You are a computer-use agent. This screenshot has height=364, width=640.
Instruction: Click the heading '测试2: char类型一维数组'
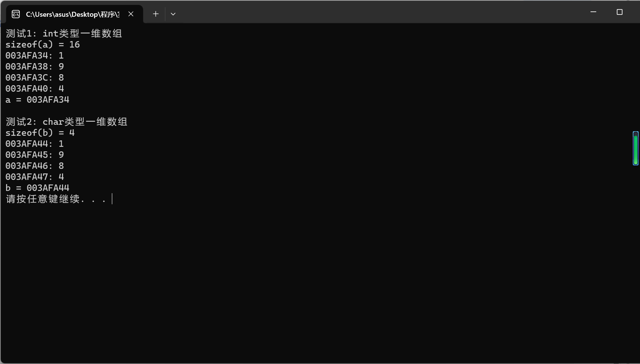pos(67,122)
